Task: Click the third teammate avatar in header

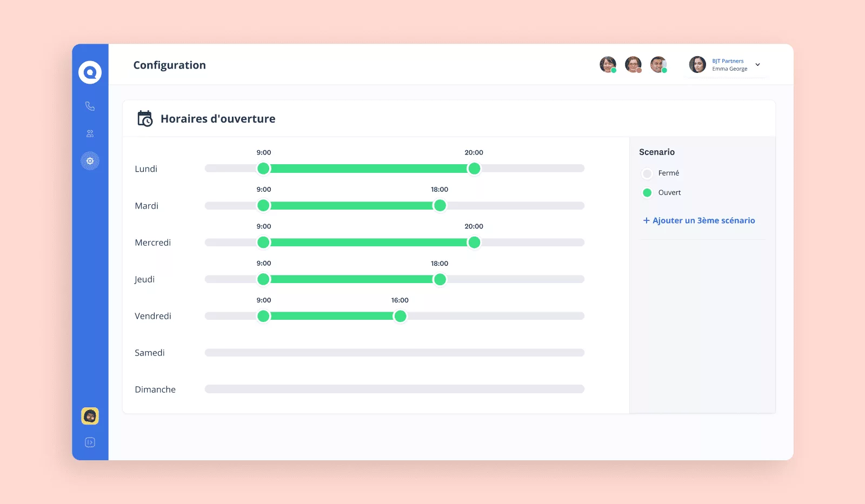Action: point(658,64)
